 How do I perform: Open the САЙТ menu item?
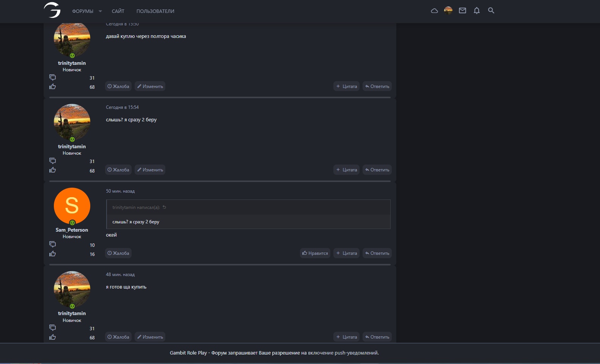118,11
